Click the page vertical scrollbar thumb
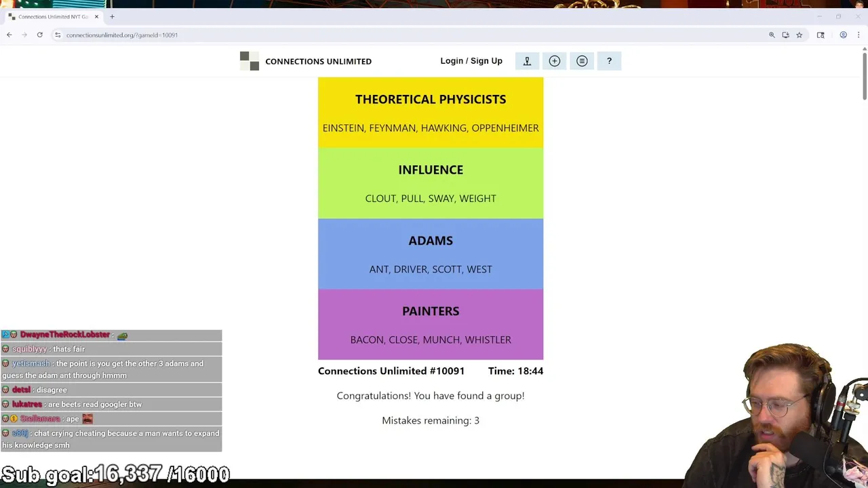868x488 pixels. [x=865, y=76]
